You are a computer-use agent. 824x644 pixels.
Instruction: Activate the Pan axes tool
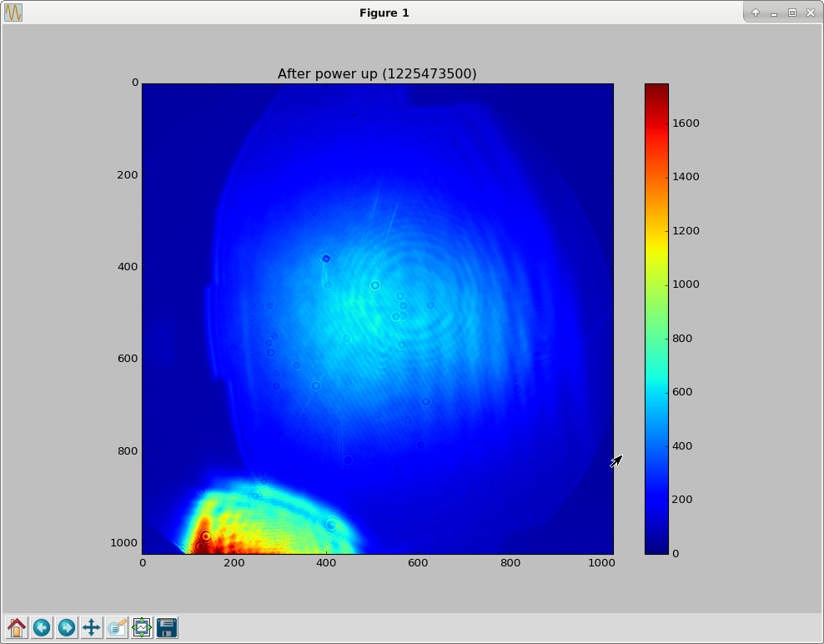click(x=92, y=627)
